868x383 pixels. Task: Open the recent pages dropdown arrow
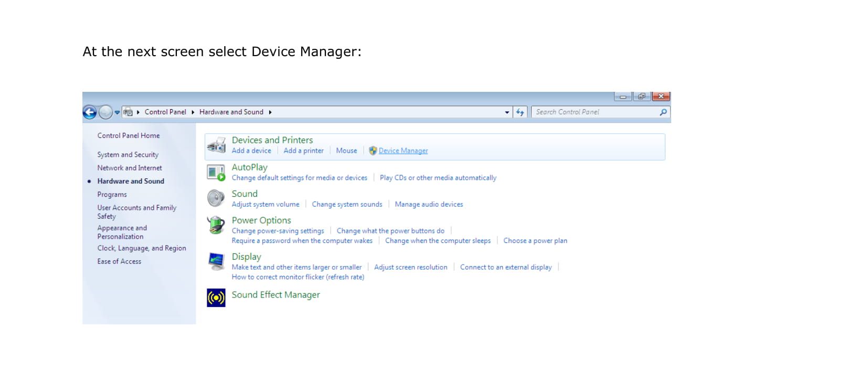point(117,112)
